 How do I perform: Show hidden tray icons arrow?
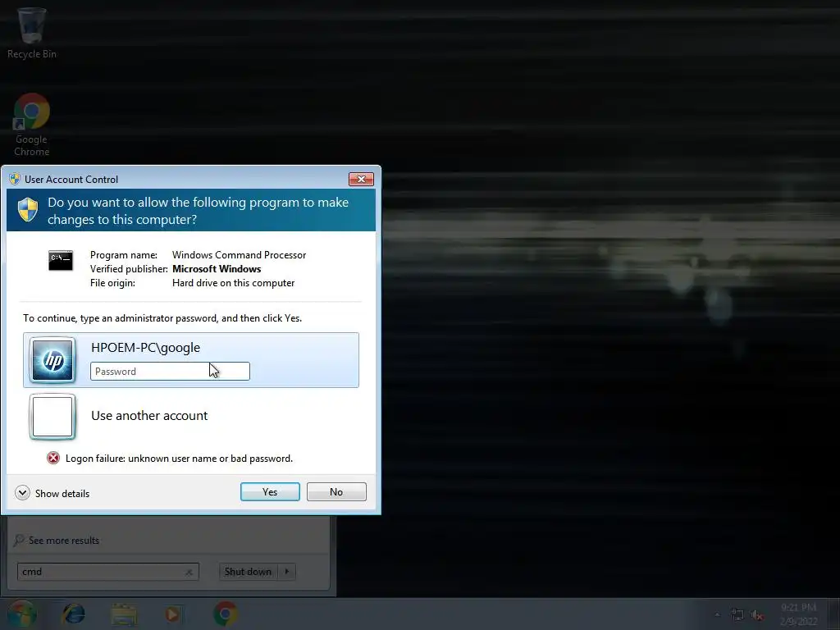pos(717,614)
